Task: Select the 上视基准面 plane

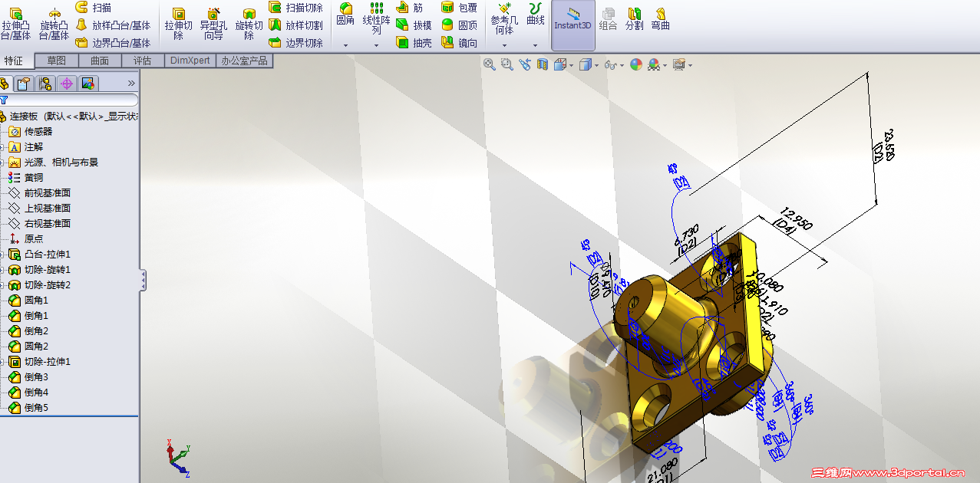Action: coord(39,208)
